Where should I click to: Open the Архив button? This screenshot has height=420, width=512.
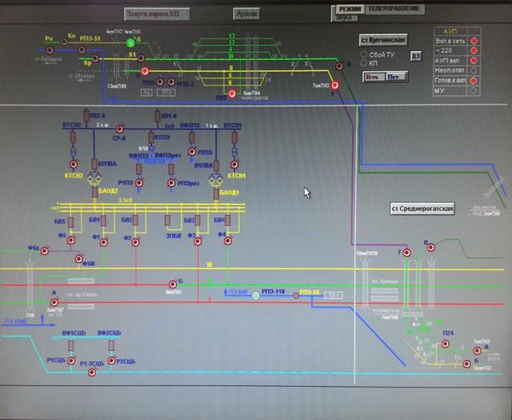(247, 14)
